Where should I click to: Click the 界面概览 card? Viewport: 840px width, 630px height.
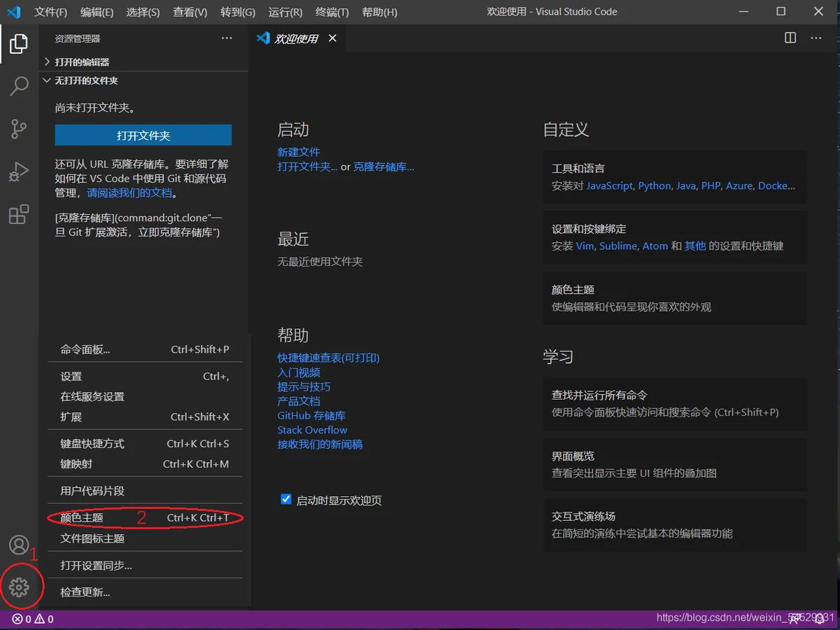coord(675,464)
